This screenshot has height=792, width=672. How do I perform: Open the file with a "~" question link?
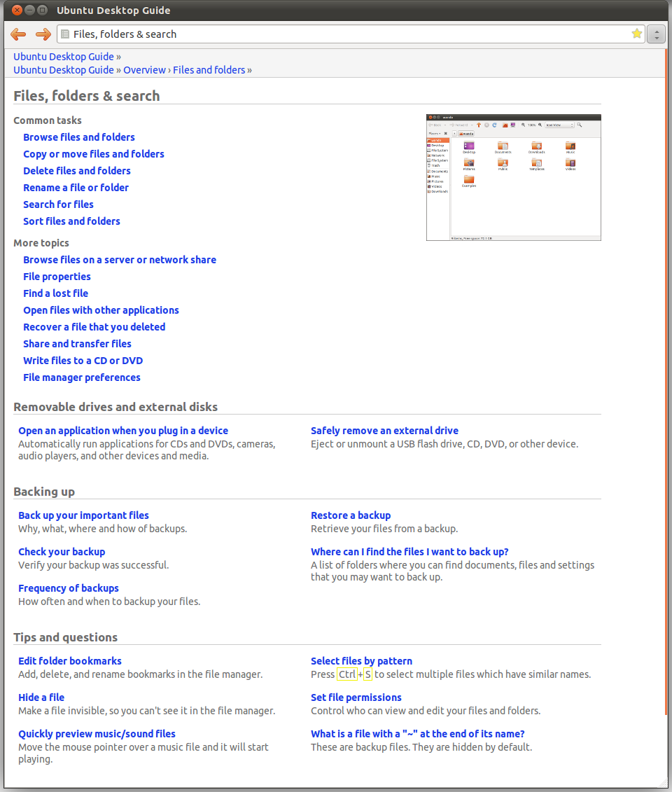tap(417, 734)
